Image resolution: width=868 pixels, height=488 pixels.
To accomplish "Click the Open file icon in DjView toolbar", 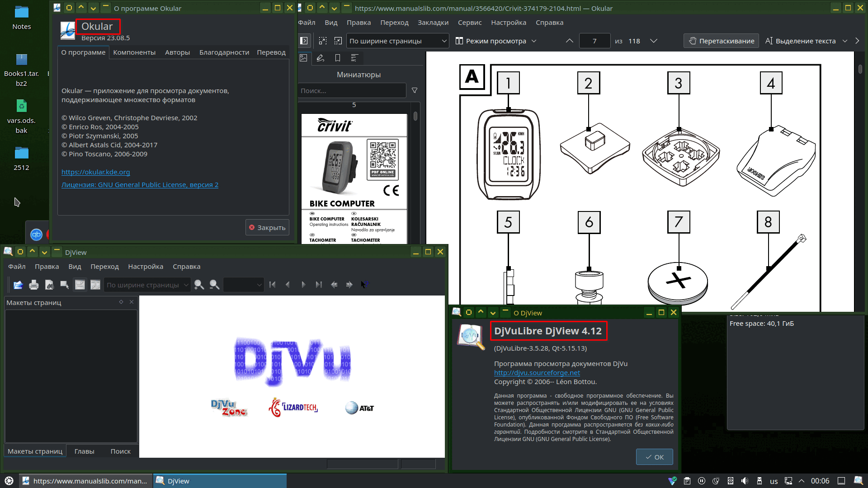I will pos(18,285).
